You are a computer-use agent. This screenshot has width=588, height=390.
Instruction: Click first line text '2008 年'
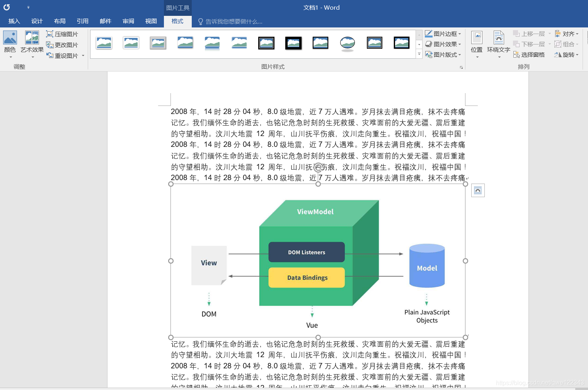coord(184,112)
